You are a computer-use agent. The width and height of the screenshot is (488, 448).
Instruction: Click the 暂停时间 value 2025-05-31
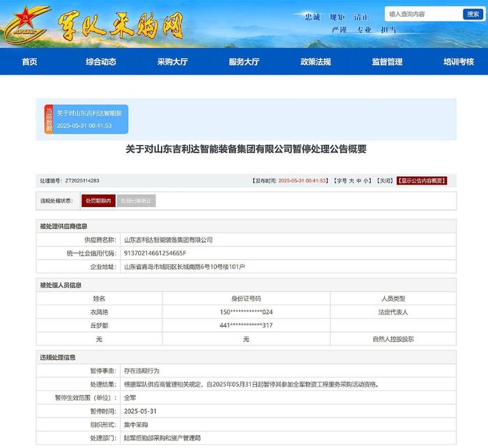tap(140, 411)
